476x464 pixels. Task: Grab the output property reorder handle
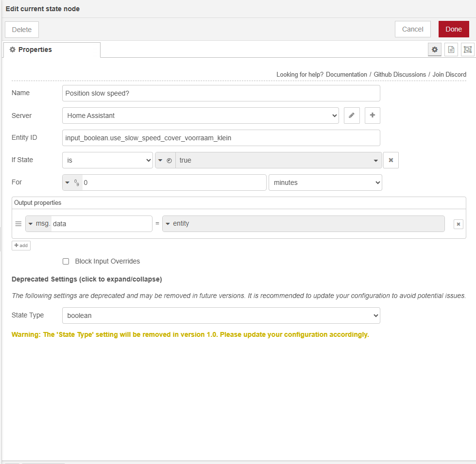pyautogui.click(x=18, y=224)
